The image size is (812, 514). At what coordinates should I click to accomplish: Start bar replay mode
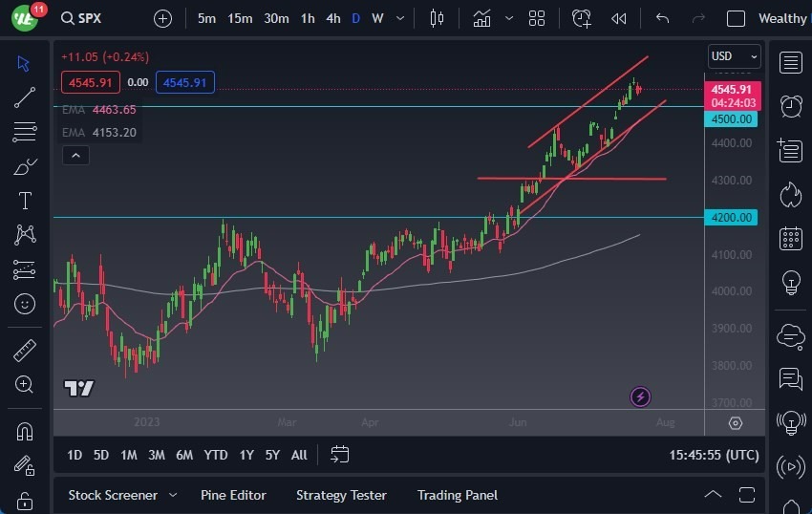tap(618, 19)
